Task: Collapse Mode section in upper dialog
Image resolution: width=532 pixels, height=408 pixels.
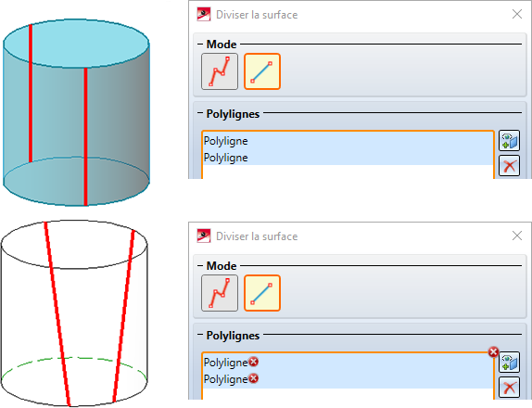Action: coord(200,45)
